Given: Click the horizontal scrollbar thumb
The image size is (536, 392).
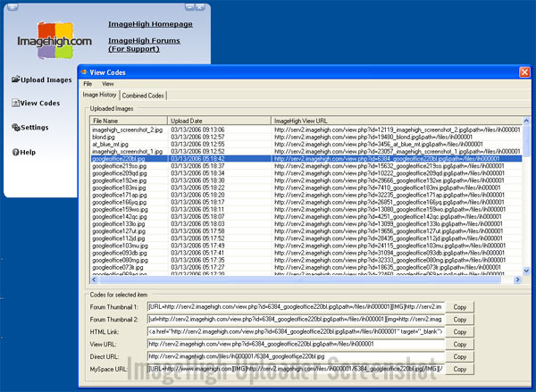Looking at the screenshot, I should click(x=299, y=279).
